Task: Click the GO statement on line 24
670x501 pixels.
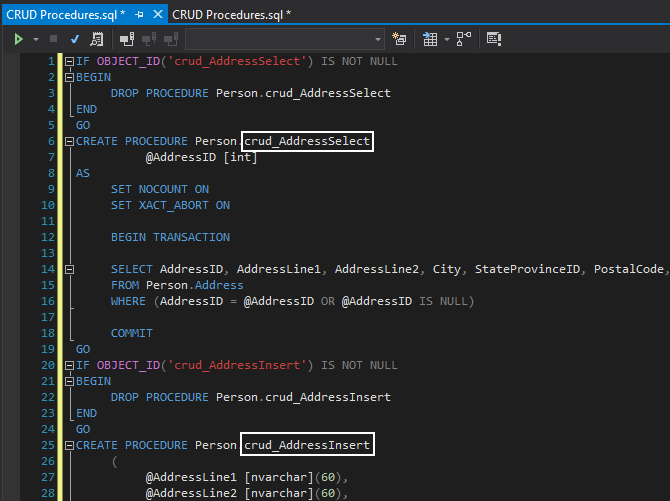Action: pyautogui.click(x=83, y=430)
